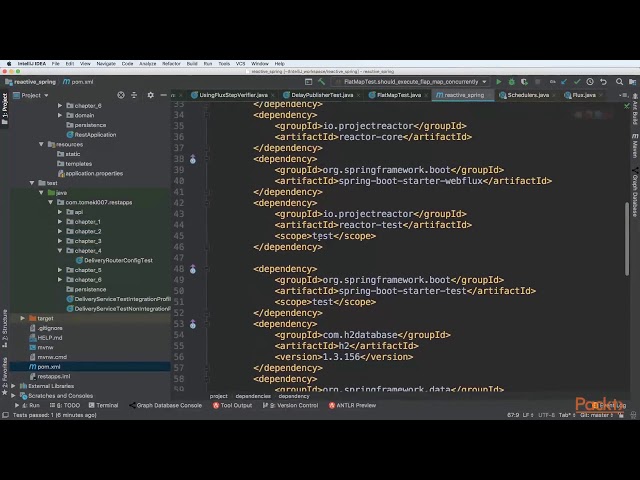The width and height of the screenshot is (640, 480).
Task: Click the UTF-8 encoding widget in status bar
Action: pos(547,415)
